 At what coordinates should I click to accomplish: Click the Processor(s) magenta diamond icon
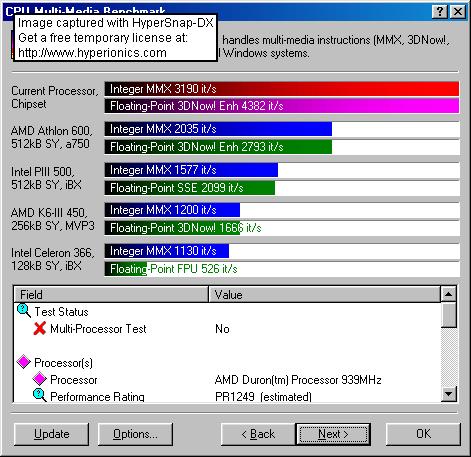pyautogui.click(x=24, y=362)
